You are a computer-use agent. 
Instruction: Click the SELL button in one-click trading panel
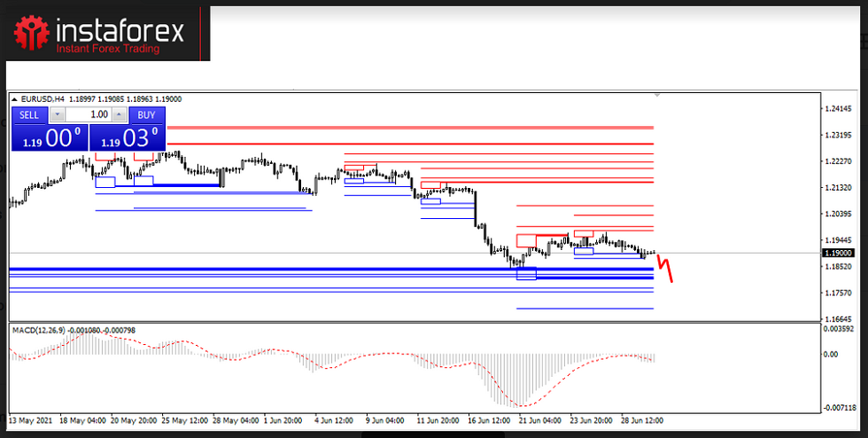pyautogui.click(x=29, y=114)
